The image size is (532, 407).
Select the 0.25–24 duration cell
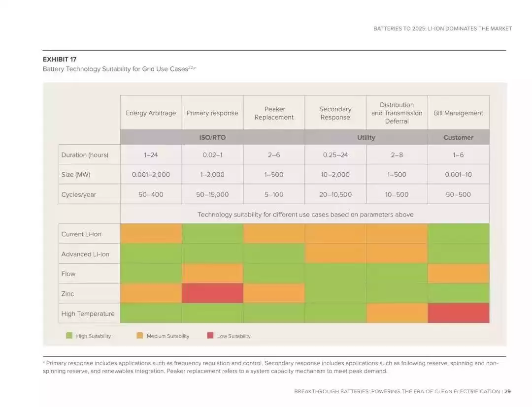coord(335,155)
